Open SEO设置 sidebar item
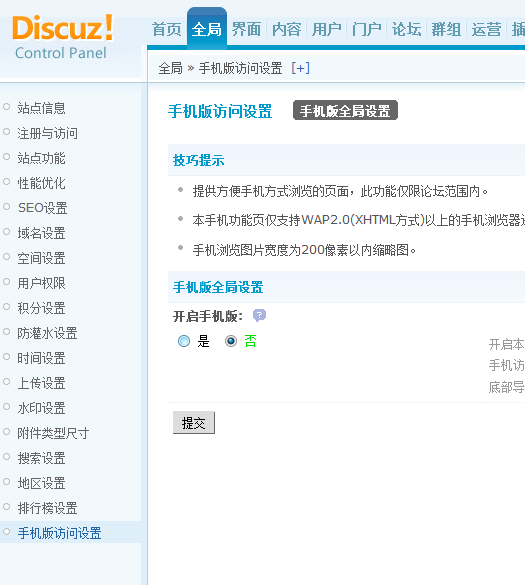This screenshot has width=525, height=585. (x=43, y=208)
